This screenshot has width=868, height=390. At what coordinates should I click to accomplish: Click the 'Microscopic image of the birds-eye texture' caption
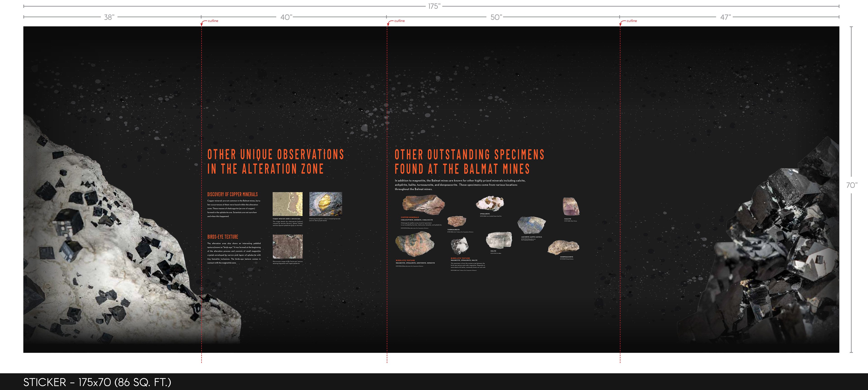click(288, 262)
